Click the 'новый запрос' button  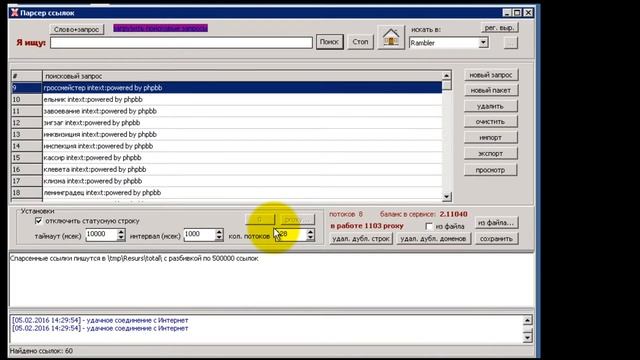(491, 75)
